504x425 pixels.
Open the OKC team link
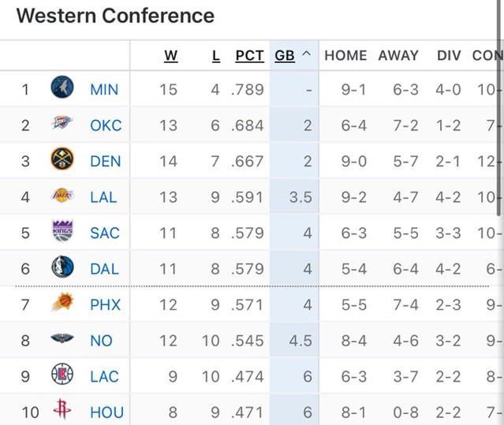[106, 125]
